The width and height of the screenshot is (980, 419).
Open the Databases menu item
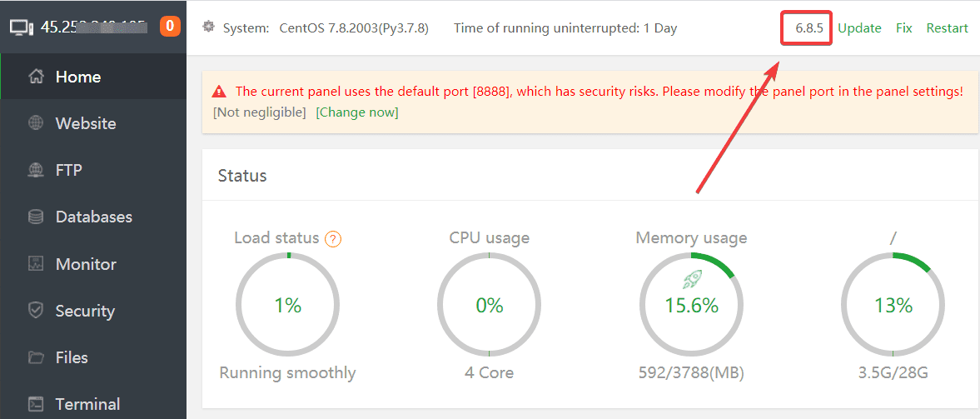[93, 217]
